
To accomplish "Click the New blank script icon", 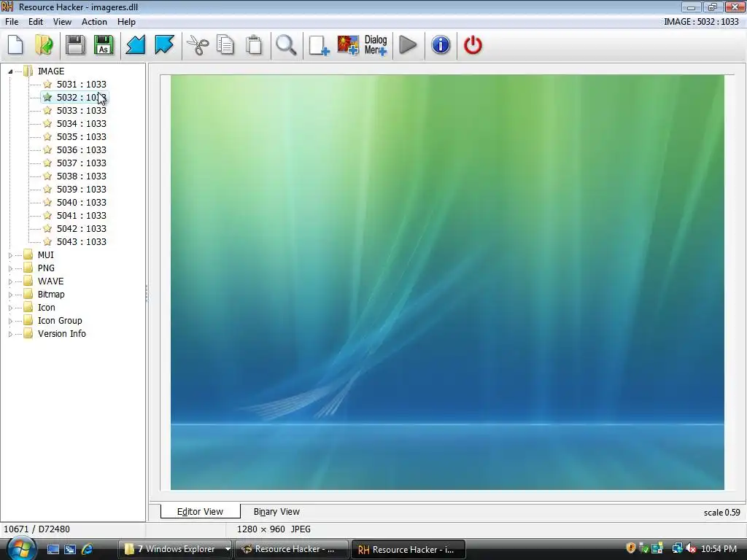I will (16, 45).
